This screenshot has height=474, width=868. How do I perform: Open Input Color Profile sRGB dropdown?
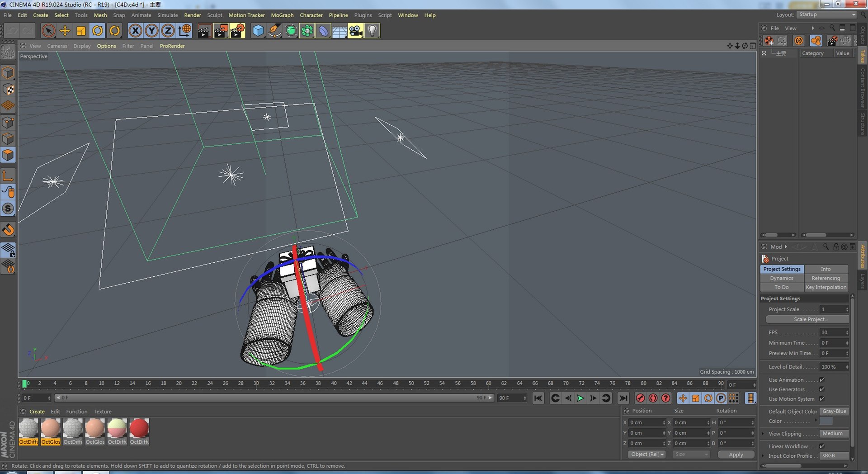834,456
